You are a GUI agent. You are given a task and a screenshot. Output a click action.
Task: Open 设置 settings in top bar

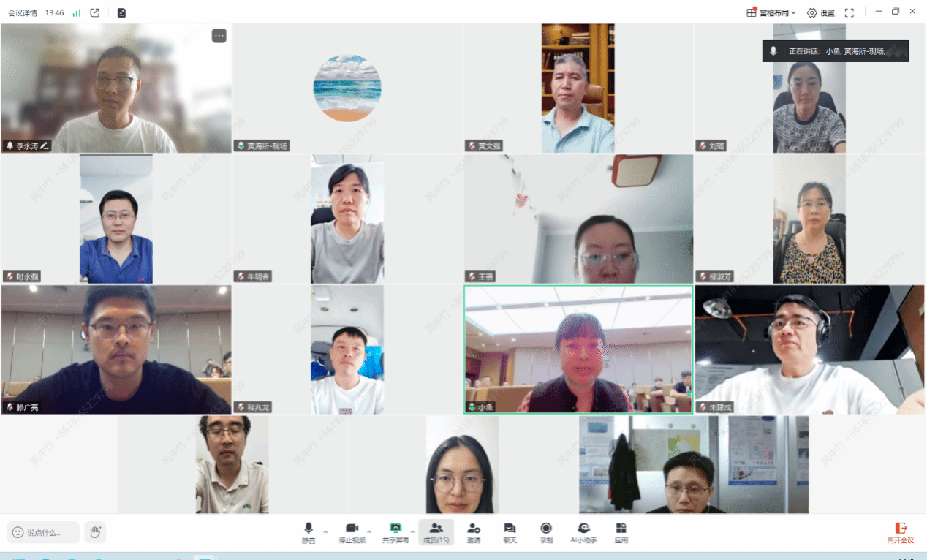pyautogui.click(x=820, y=12)
